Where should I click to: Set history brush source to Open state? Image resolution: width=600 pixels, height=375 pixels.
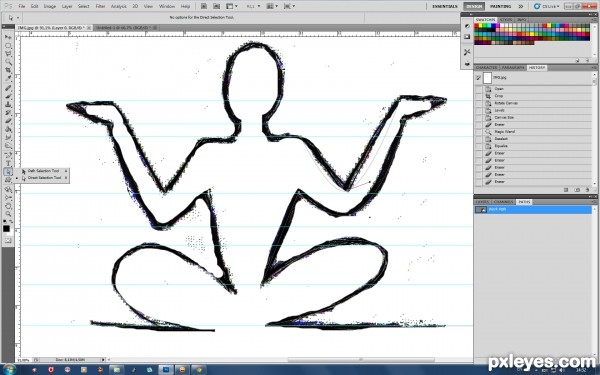(x=478, y=89)
